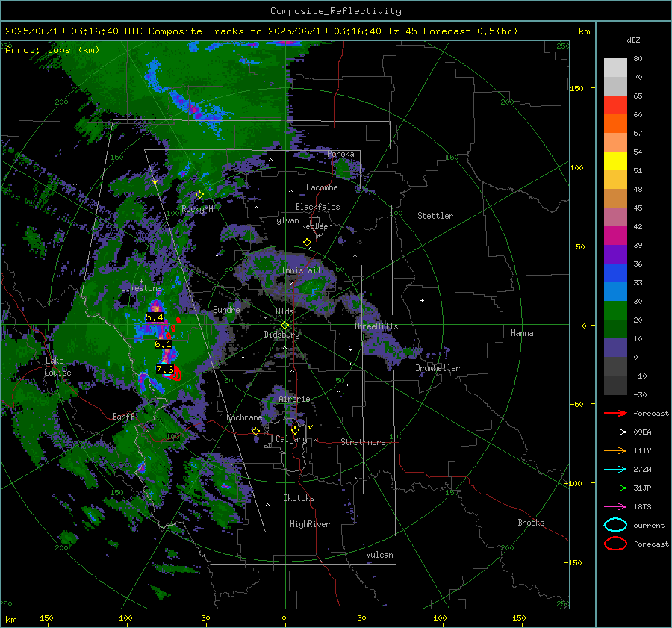Click the cyan 27ZW arrow in legend

[x=615, y=470]
